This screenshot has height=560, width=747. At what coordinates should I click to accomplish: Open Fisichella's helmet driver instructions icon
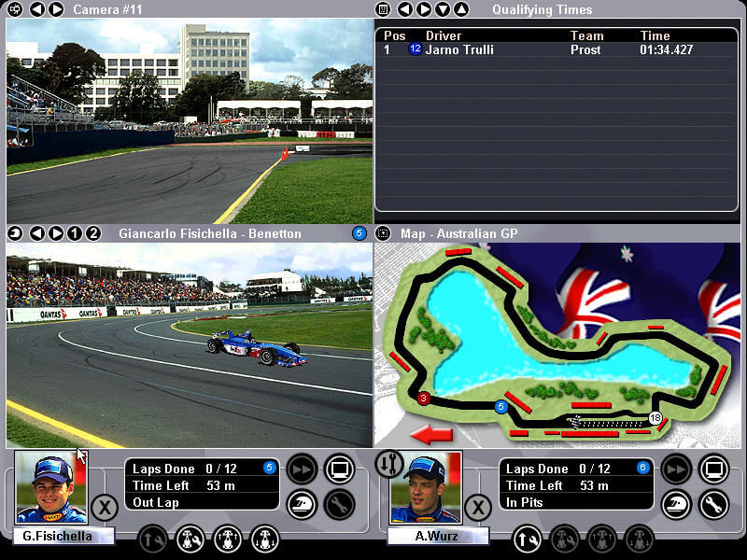302,505
